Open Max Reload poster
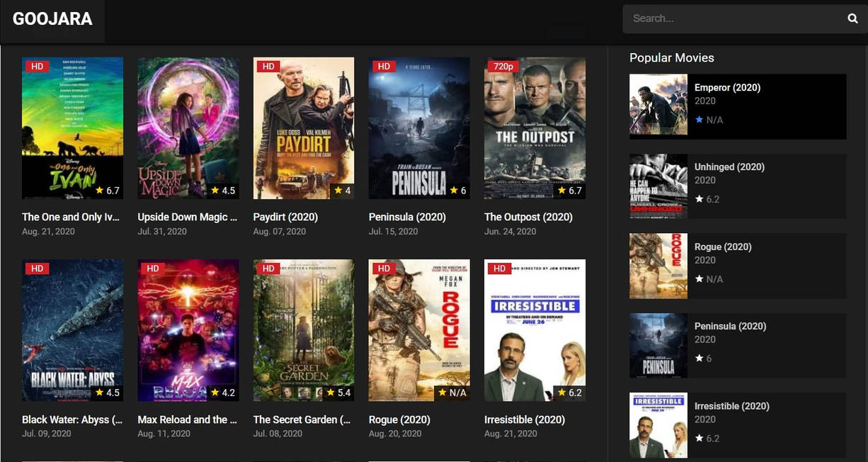 click(188, 330)
